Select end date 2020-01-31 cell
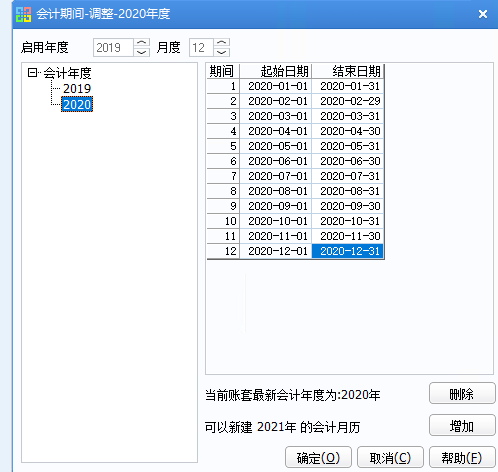Image resolution: width=498 pixels, height=472 pixels. [348, 86]
